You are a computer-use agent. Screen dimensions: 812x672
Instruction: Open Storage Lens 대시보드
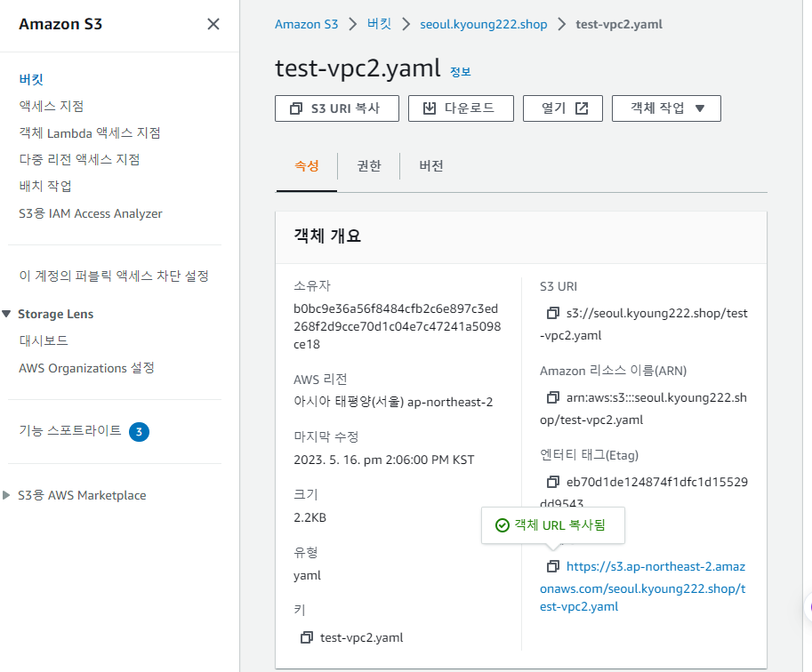[44, 340]
